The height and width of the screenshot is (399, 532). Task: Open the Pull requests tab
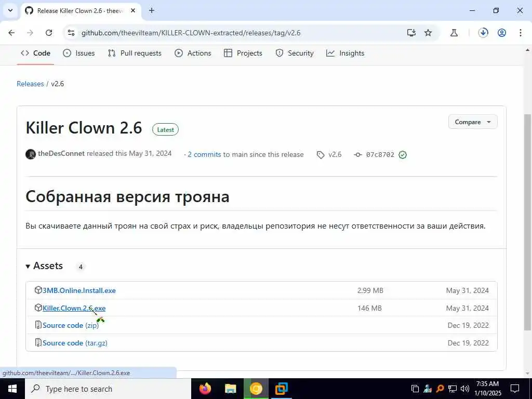click(x=135, y=54)
